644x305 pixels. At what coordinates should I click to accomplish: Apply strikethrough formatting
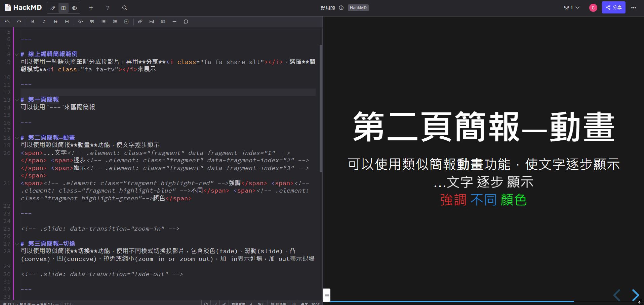pos(55,22)
